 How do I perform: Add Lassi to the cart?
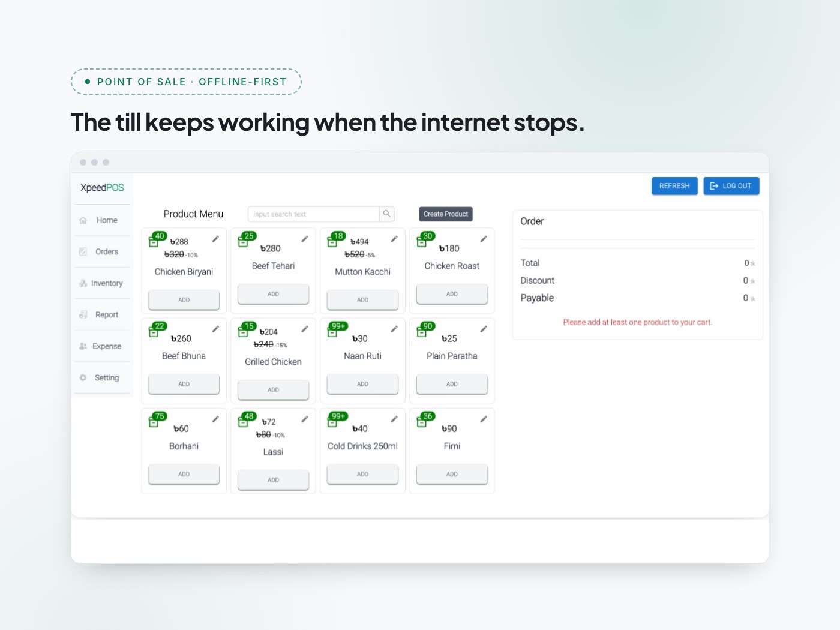pyautogui.click(x=273, y=480)
